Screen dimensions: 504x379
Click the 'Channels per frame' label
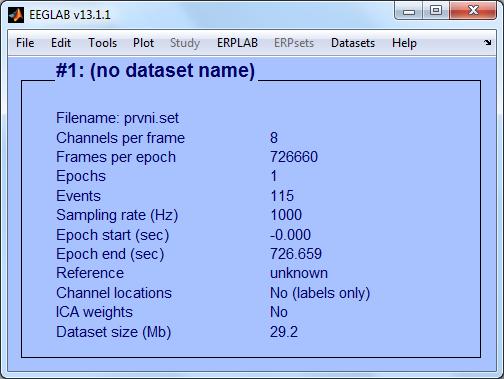pos(120,138)
